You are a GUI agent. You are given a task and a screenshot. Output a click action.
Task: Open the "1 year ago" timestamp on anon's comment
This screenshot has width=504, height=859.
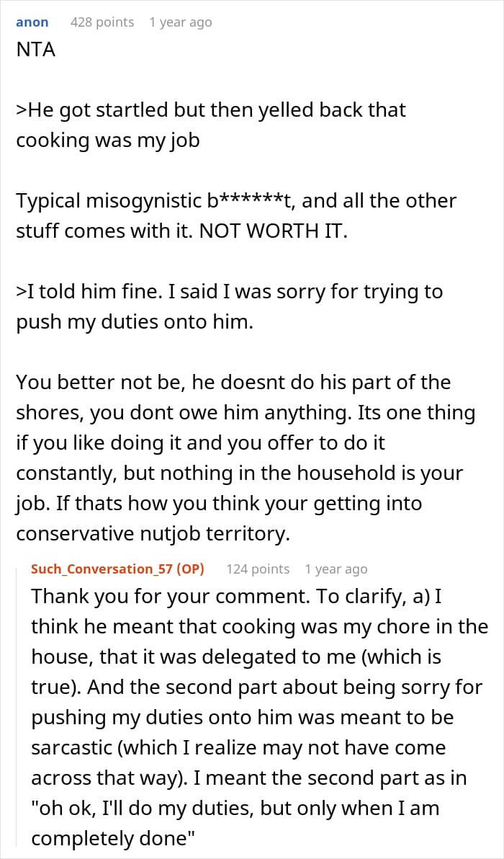[180, 22]
